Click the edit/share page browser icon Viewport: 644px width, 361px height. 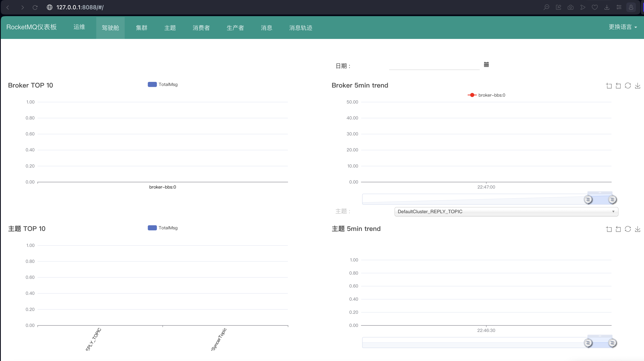[x=558, y=7]
